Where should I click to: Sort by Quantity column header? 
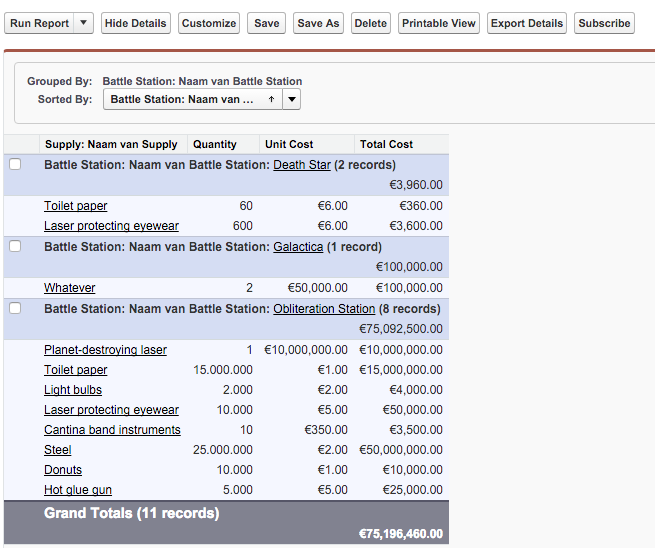click(215, 145)
